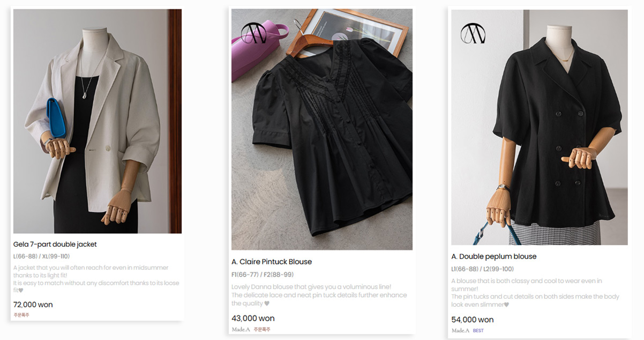Click the 72,000 won price

click(33, 305)
